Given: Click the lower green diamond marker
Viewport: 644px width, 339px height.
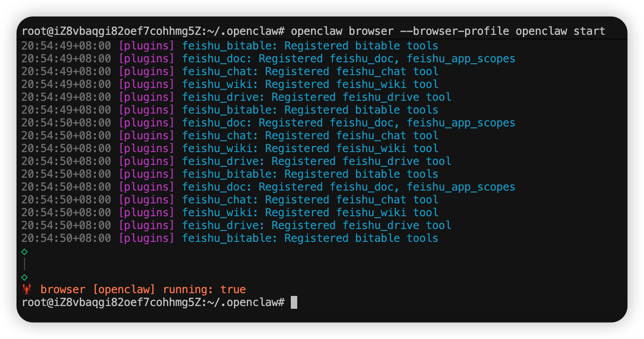Looking at the screenshot, I should click(25, 277).
